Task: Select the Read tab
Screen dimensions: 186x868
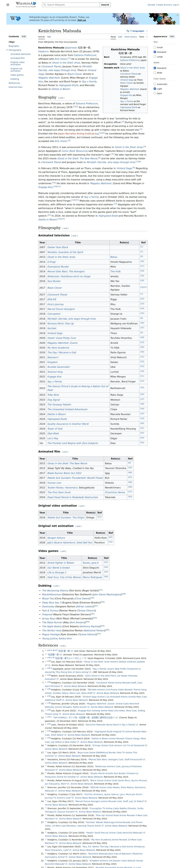Action: [113, 37]
